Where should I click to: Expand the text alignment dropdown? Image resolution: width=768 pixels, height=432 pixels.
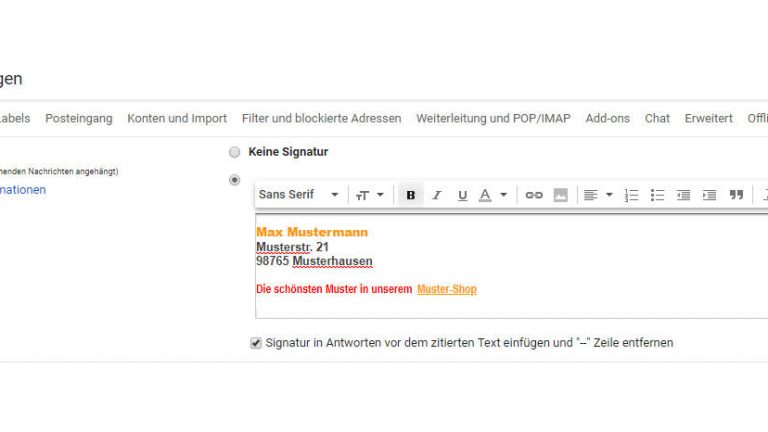click(597, 195)
